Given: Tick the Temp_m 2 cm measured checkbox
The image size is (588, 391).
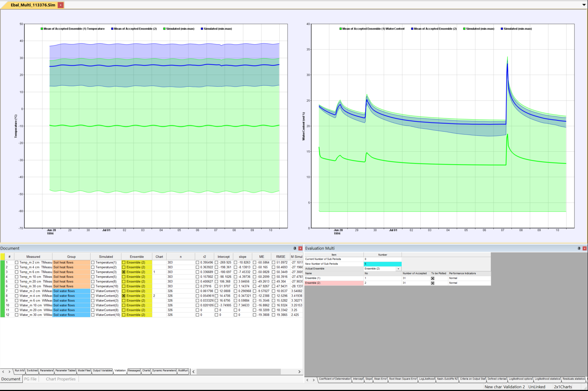Looking at the screenshot, I should point(17,262).
